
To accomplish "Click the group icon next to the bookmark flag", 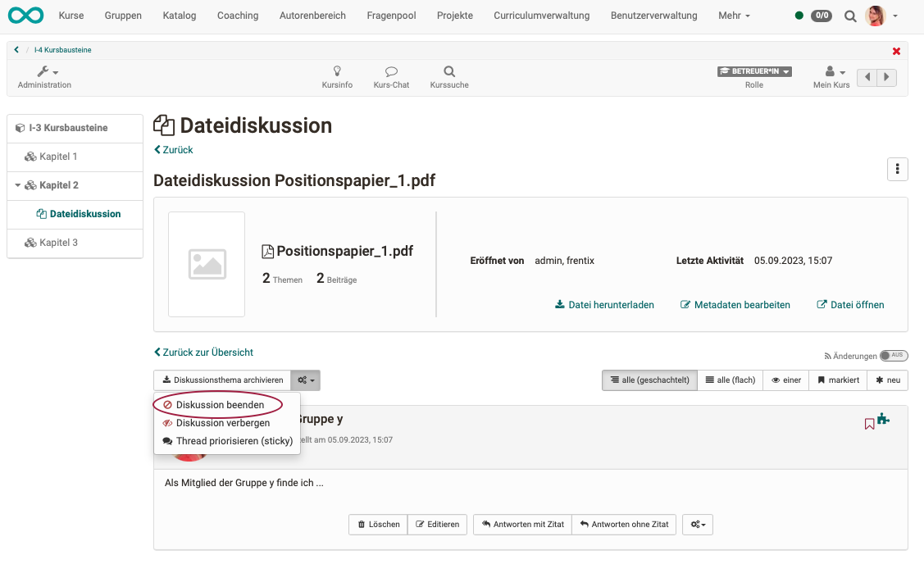I will point(885,420).
